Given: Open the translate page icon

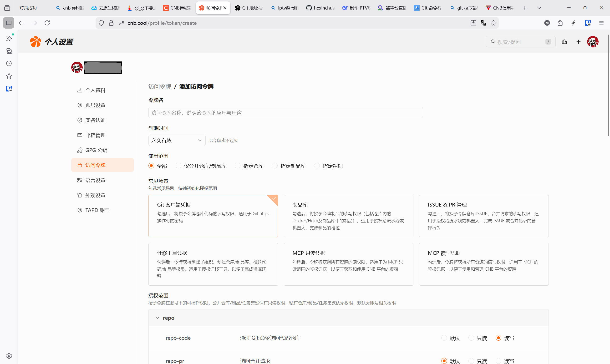Looking at the screenshot, I should [483, 23].
